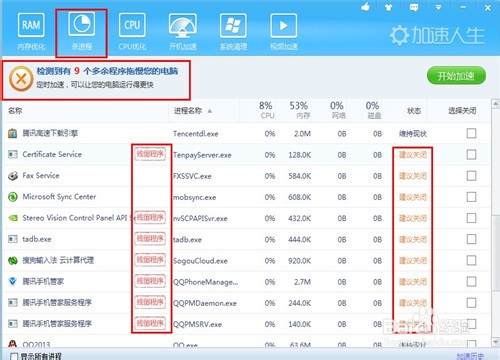
Task: Open the acceleration history link
Action: click(470, 356)
